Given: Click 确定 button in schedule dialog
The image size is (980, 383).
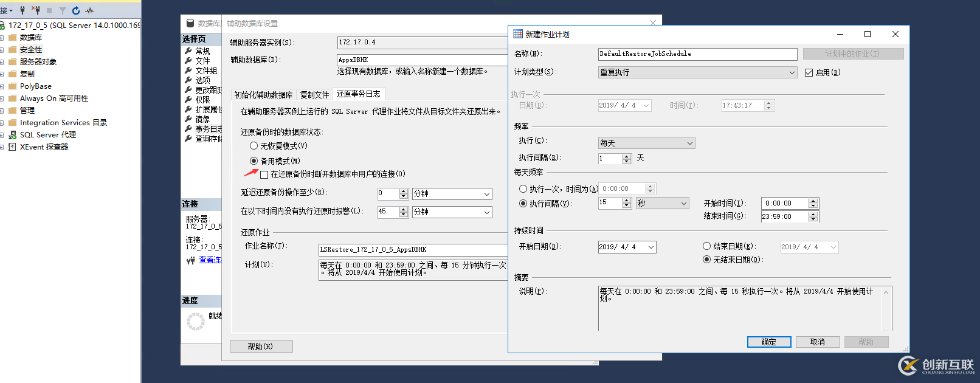Looking at the screenshot, I should point(769,342).
